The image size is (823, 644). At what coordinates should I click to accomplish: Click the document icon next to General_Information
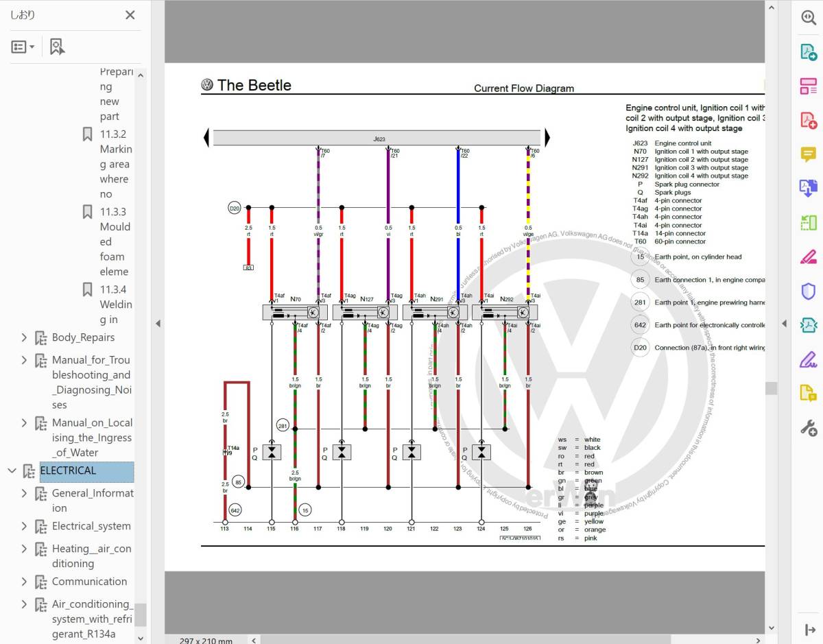coord(40,493)
